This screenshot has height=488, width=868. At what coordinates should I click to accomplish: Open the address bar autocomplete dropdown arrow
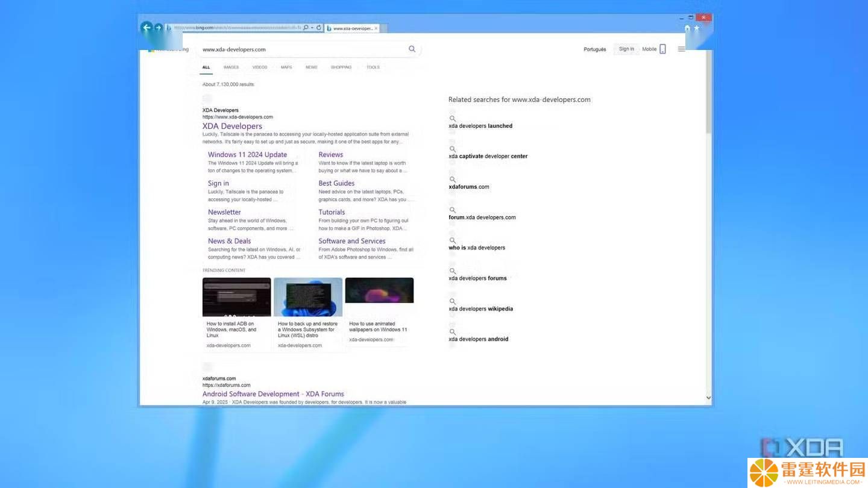[312, 28]
